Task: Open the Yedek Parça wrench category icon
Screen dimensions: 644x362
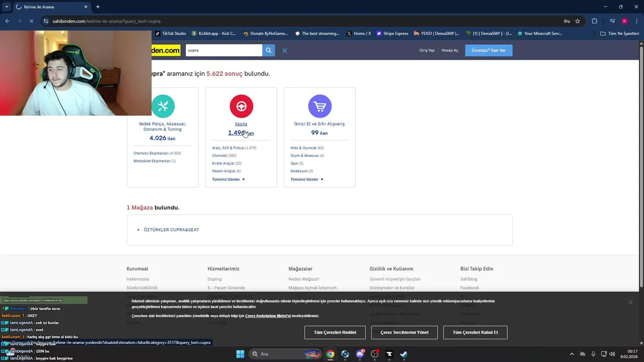Action: (163, 106)
